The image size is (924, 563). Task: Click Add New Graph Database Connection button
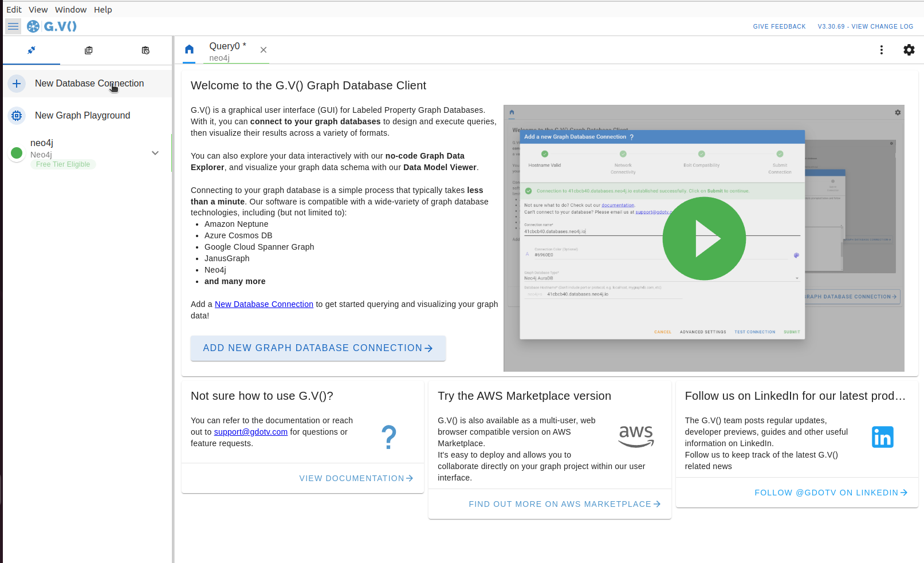tap(318, 348)
